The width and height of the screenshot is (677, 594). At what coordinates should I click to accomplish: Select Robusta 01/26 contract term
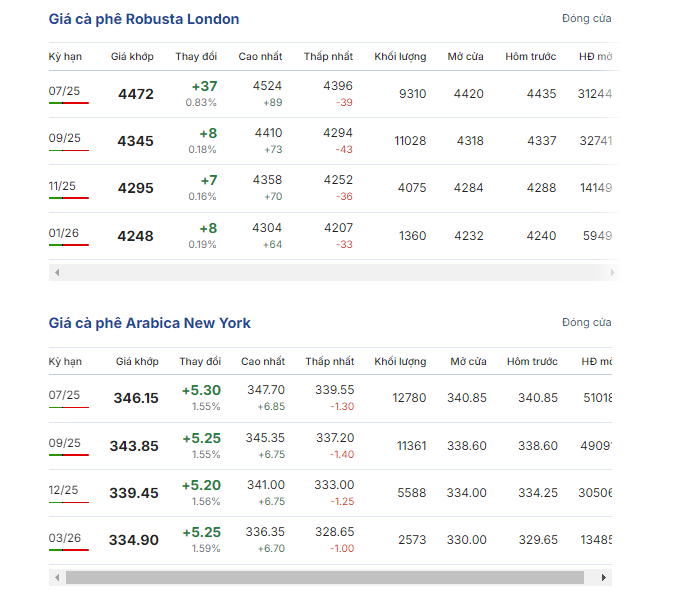click(x=65, y=233)
